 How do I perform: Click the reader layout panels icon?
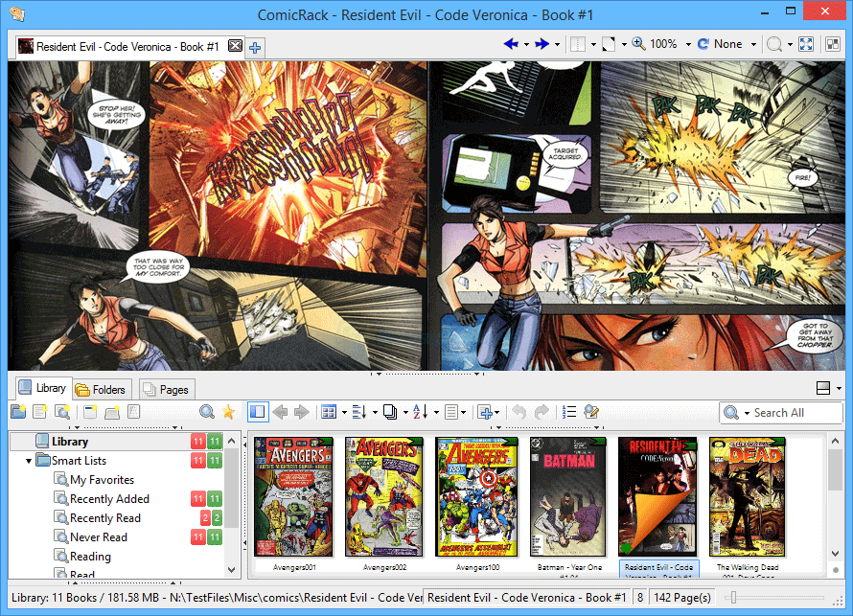coord(833,44)
